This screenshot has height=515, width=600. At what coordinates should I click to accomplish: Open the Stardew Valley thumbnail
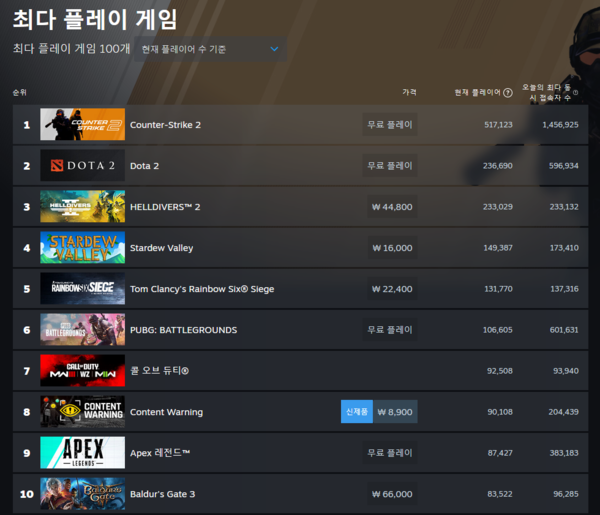[x=83, y=247]
